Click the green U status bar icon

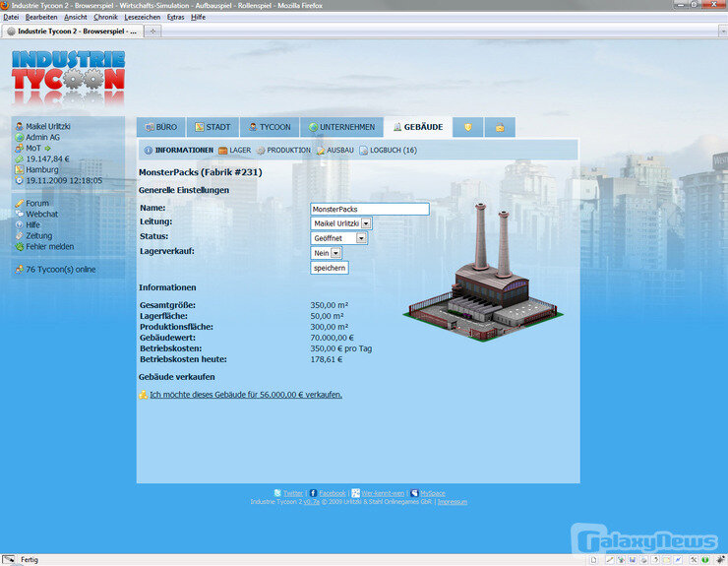pyautogui.click(x=705, y=560)
